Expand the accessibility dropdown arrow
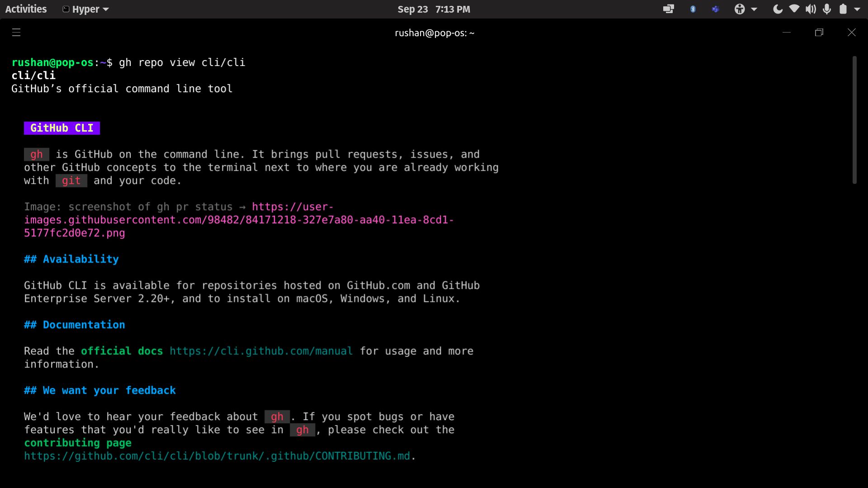 (x=754, y=9)
